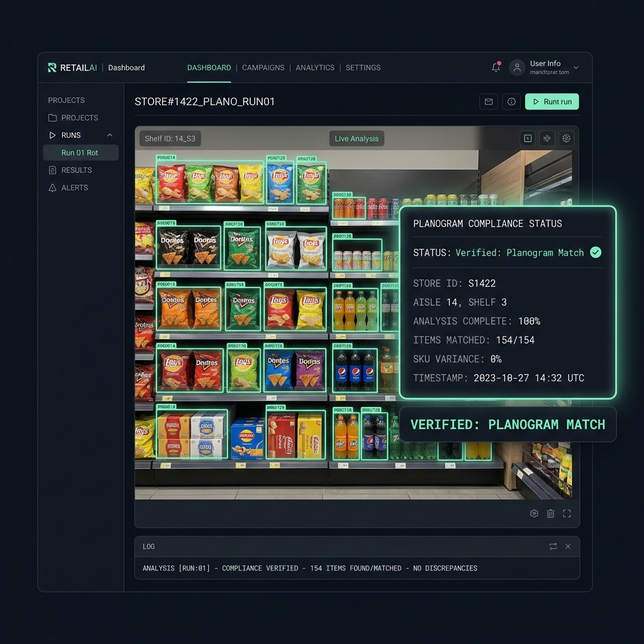Click the Runt run button

tap(552, 101)
